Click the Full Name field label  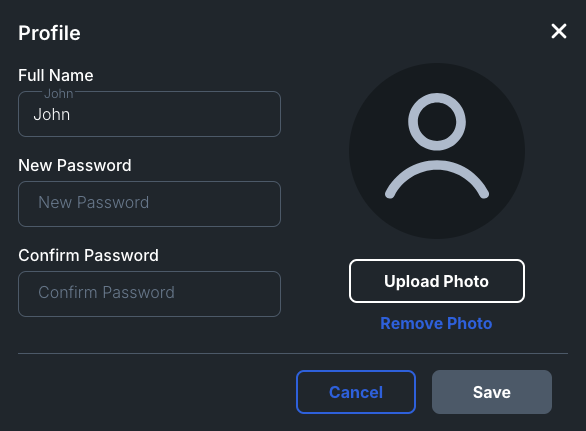click(56, 76)
